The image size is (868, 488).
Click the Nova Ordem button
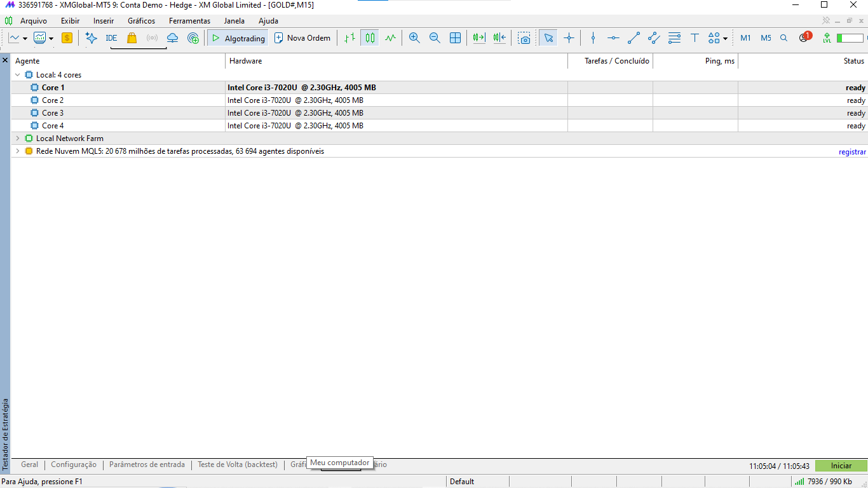pos(302,38)
